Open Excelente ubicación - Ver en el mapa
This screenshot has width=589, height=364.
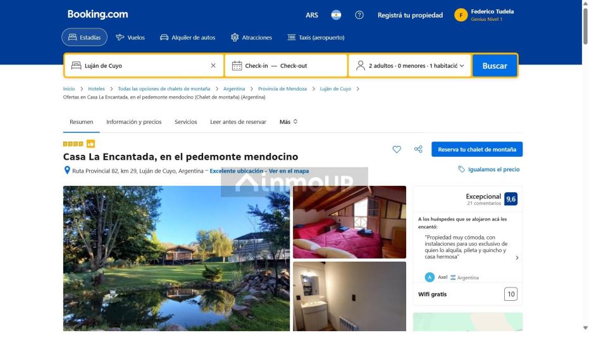pyautogui.click(x=259, y=171)
